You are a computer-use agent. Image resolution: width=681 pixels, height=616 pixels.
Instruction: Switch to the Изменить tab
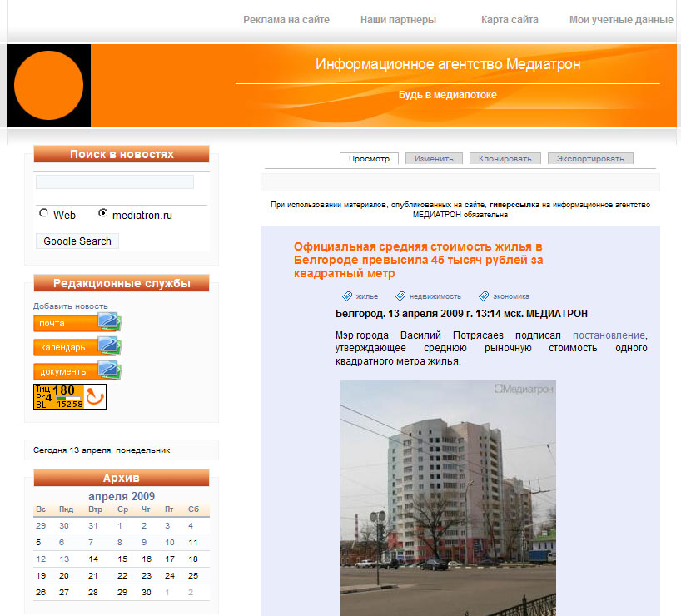(434, 158)
